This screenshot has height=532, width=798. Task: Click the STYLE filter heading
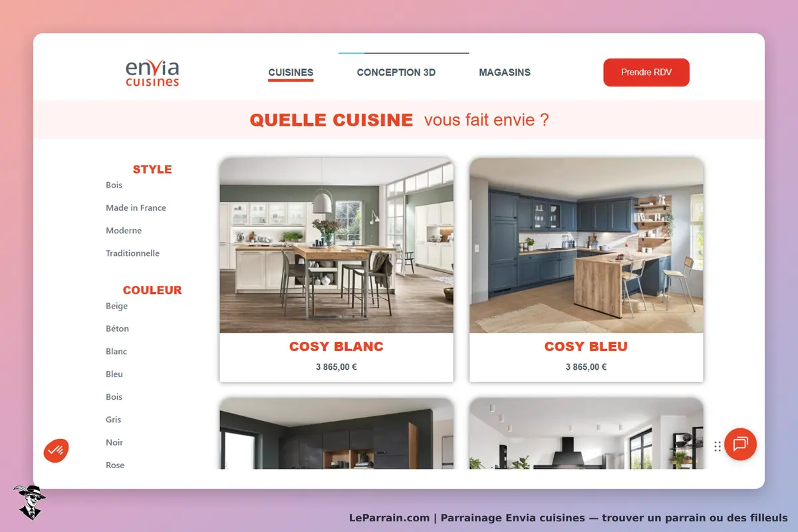pyautogui.click(x=152, y=169)
